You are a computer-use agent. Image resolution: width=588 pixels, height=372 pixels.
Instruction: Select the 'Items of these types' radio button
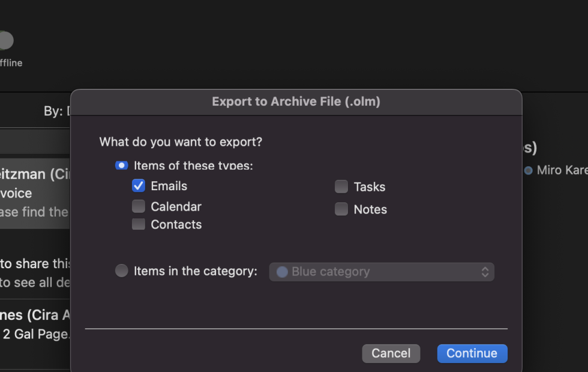pos(122,166)
